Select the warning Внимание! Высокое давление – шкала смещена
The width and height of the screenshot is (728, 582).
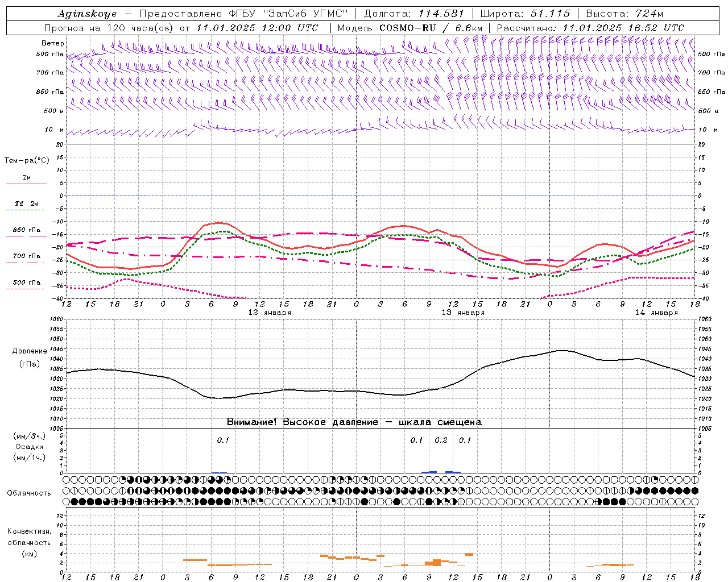pos(354,422)
